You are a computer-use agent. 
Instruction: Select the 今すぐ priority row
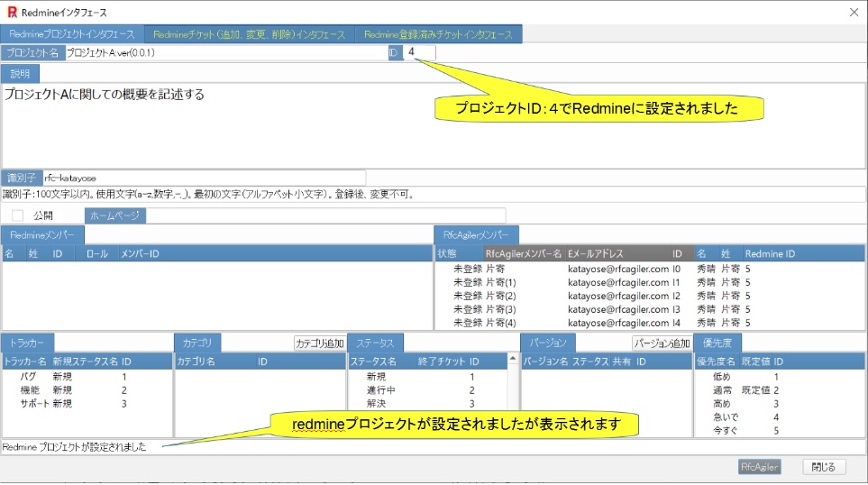point(780,430)
